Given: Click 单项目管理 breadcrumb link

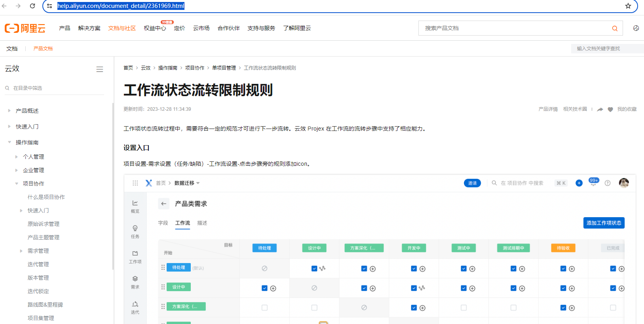Looking at the screenshot, I should coord(224,68).
